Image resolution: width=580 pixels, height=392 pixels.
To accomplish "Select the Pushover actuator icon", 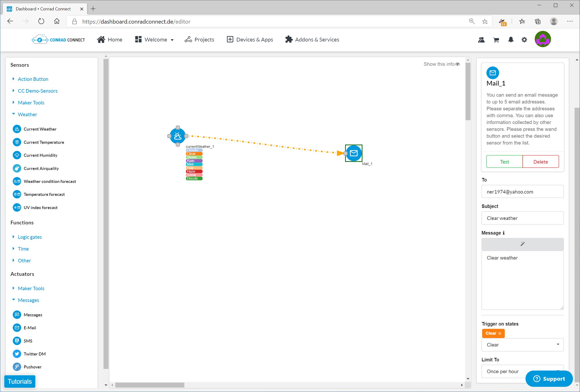I will point(17,367).
